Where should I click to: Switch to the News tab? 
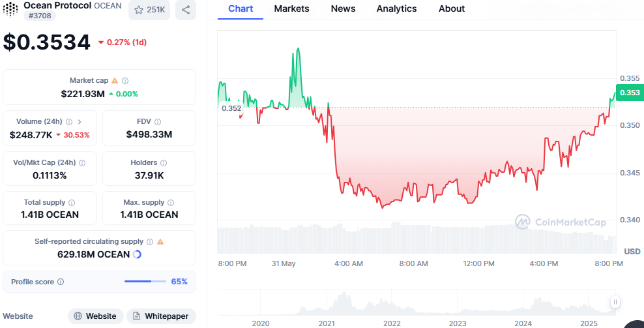pos(343,8)
